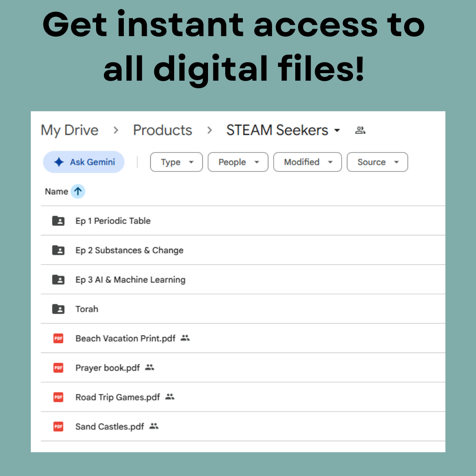This screenshot has width=476, height=476.
Task: Click the Ask Gemini button
Action: tap(83, 162)
